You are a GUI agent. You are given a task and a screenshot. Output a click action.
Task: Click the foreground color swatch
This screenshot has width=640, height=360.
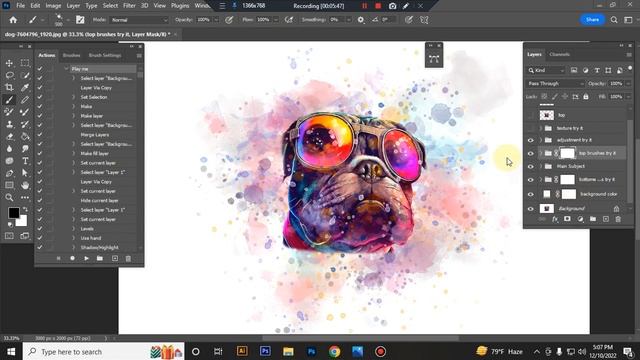coord(14,213)
